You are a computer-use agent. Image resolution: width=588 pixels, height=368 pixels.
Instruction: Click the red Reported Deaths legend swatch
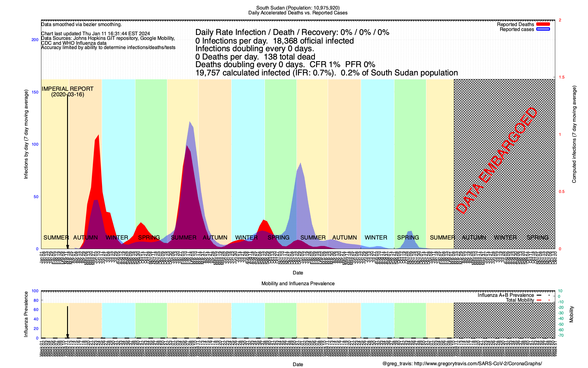pyautogui.click(x=543, y=24)
